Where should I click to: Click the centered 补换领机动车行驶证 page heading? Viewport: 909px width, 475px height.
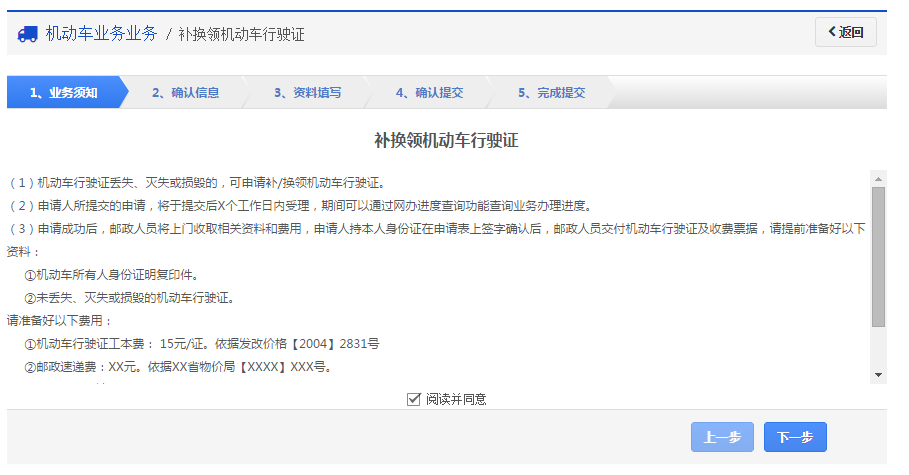446,140
